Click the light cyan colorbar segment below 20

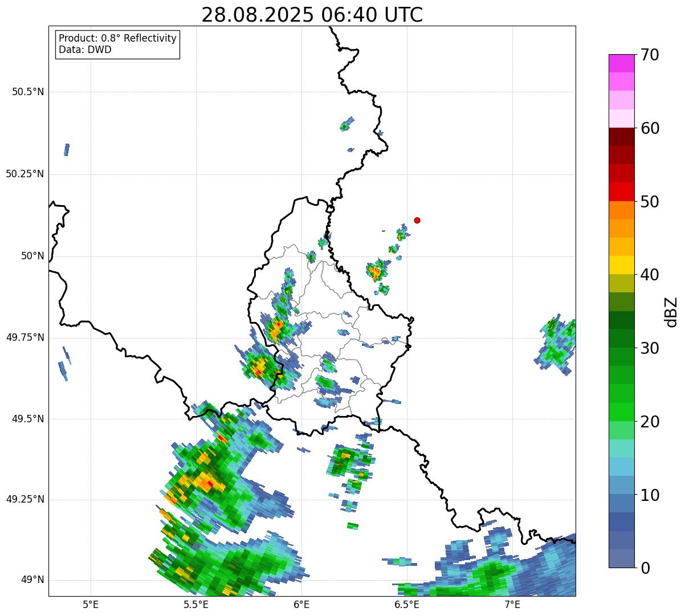click(621, 448)
